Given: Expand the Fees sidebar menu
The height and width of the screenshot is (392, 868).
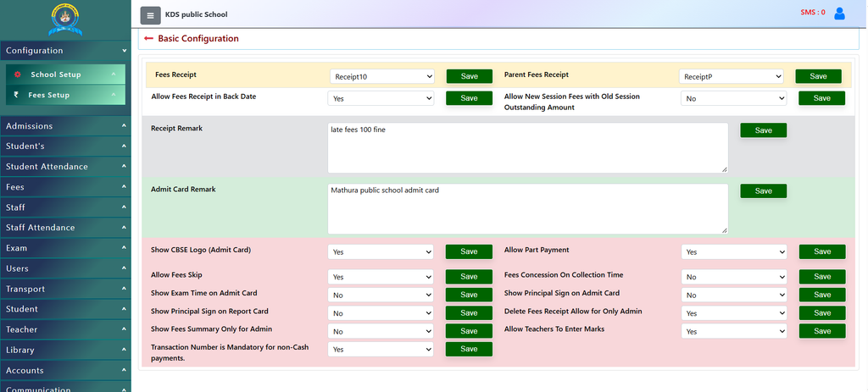Looking at the screenshot, I should tap(65, 187).
